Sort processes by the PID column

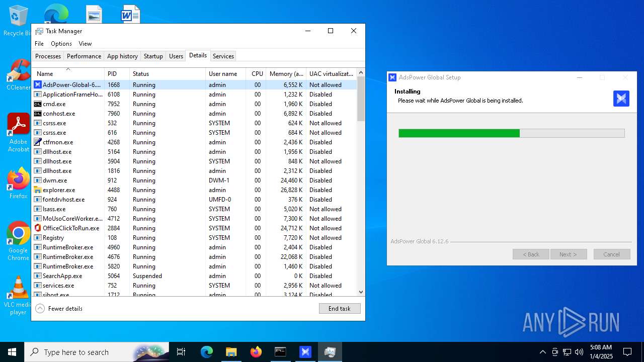pos(117,73)
